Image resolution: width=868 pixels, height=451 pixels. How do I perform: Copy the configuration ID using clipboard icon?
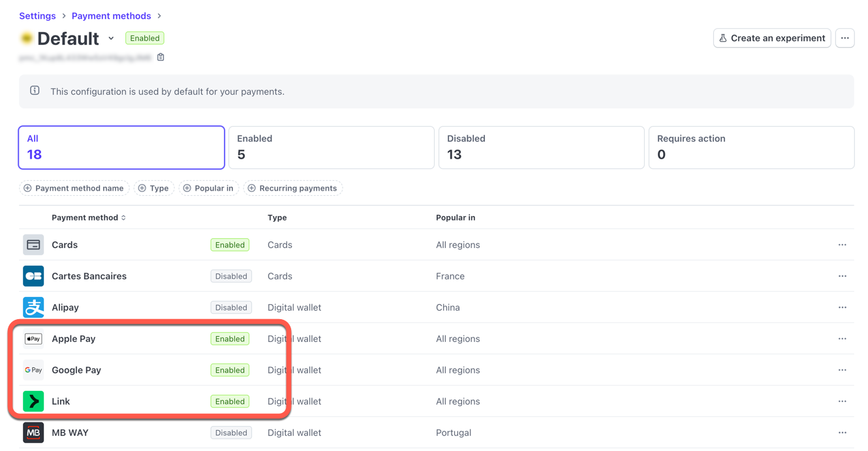click(160, 57)
